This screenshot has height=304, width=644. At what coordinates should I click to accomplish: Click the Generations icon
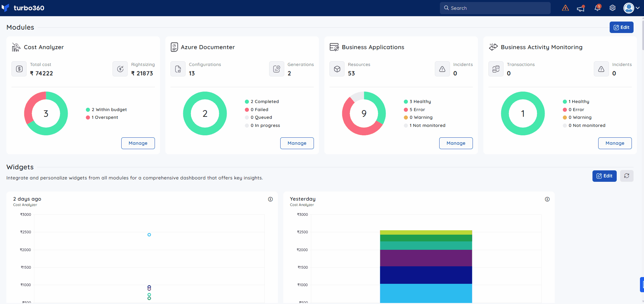(x=277, y=69)
